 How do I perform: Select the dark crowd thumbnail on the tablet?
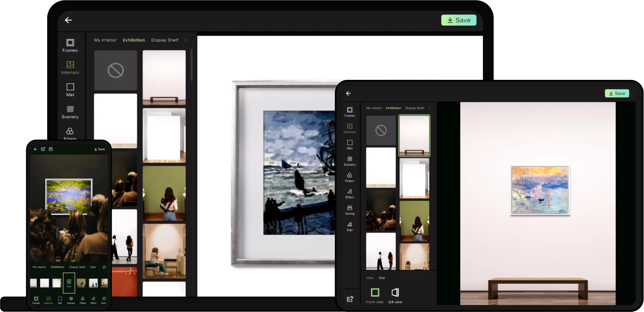(x=381, y=210)
